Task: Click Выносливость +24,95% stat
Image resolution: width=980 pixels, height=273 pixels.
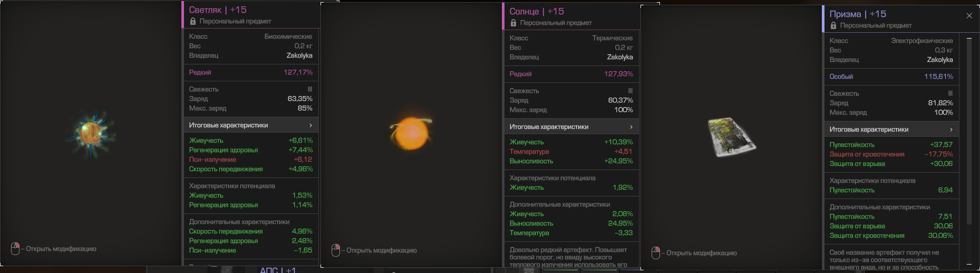Action: (571, 161)
